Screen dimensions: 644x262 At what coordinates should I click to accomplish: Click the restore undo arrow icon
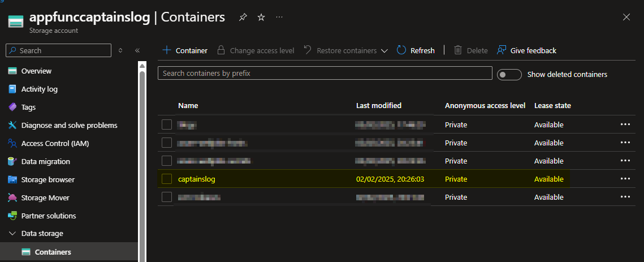(x=308, y=50)
